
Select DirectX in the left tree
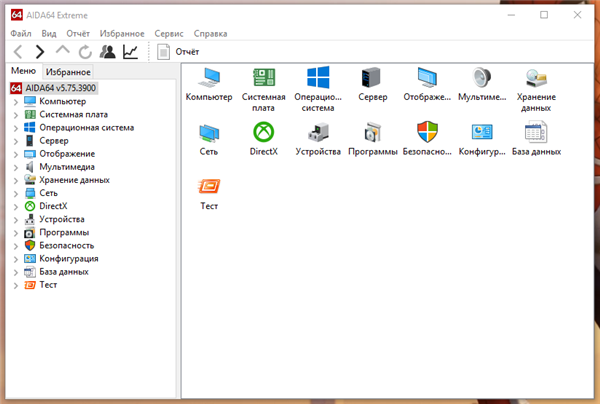pos(53,206)
